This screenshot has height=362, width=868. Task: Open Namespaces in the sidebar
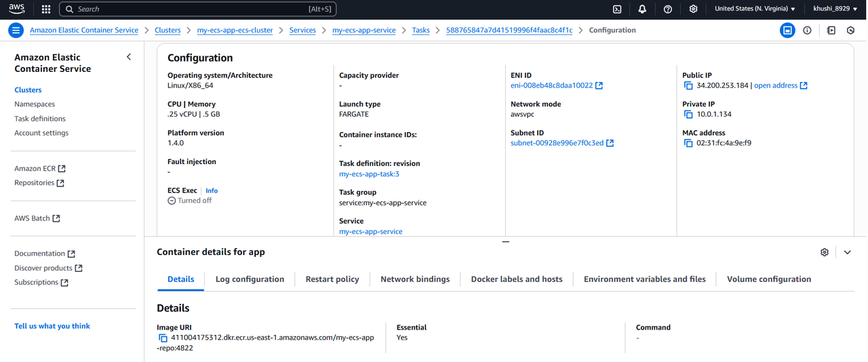35,104
